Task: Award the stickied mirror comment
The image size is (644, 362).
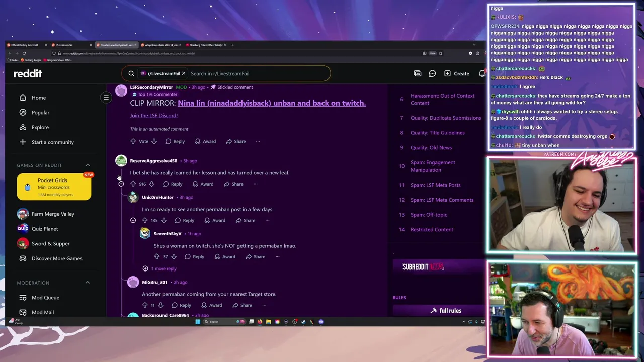Action: point(205,141)
